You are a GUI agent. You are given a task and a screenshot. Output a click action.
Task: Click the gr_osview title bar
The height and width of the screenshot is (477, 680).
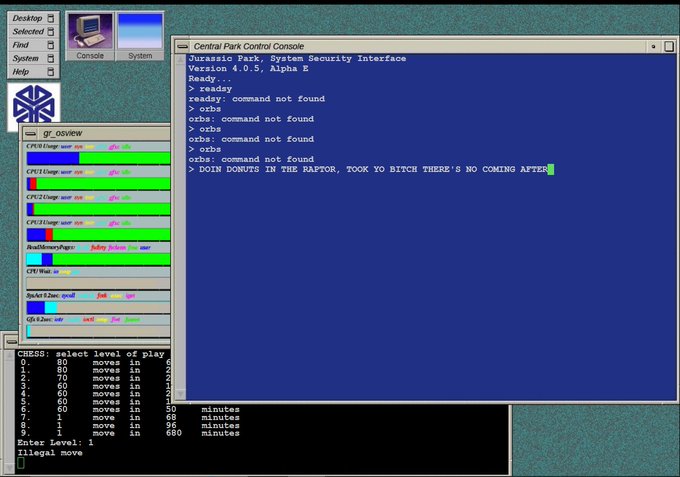pos(104,133)
